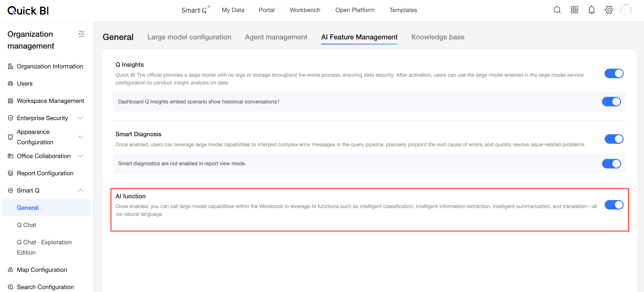Switch to the Large model configuration tab
The width and height of the screenshot is (644, 292).
tap(189, 37)
